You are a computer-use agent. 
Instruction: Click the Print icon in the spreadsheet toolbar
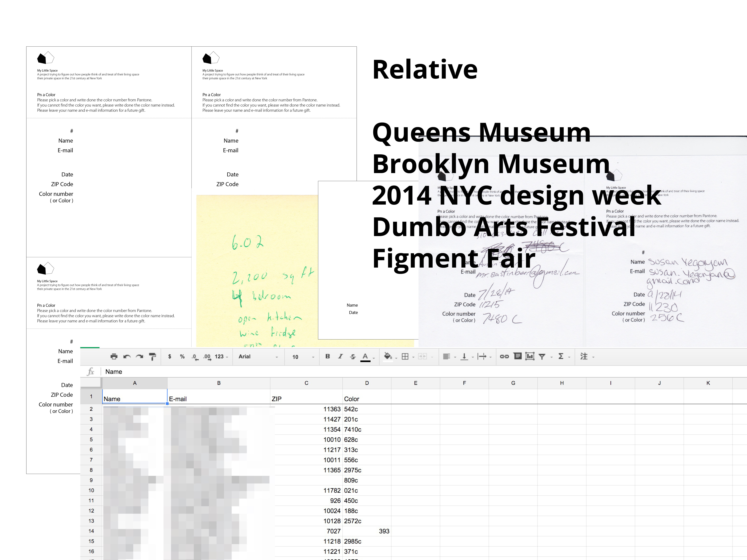click(114, 356)
